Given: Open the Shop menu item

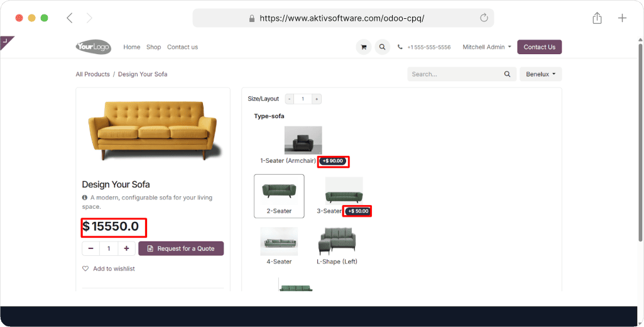Looking at the screenshot, I should click(x=153, y=47).
